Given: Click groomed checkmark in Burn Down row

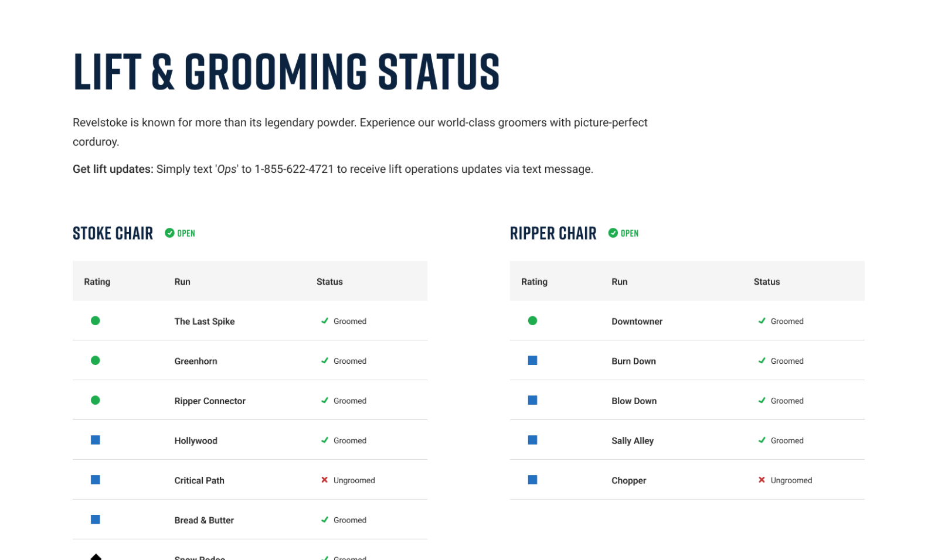Looking at the screenshot, I should 762,360.
